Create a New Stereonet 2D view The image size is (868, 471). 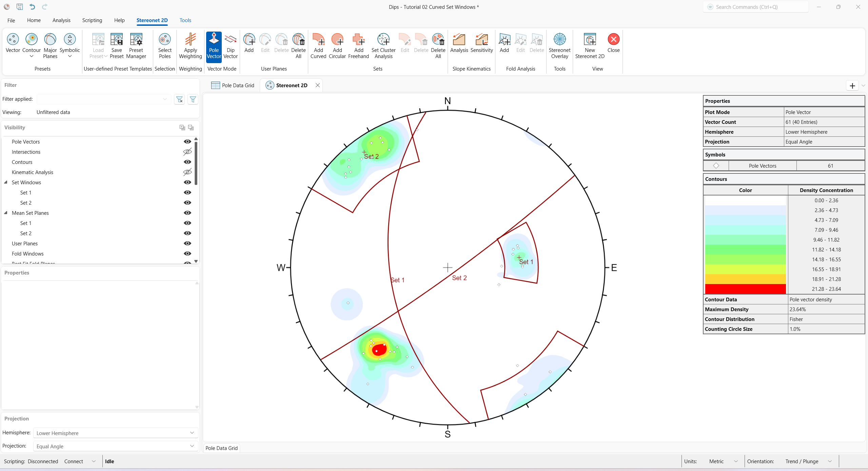590,46
